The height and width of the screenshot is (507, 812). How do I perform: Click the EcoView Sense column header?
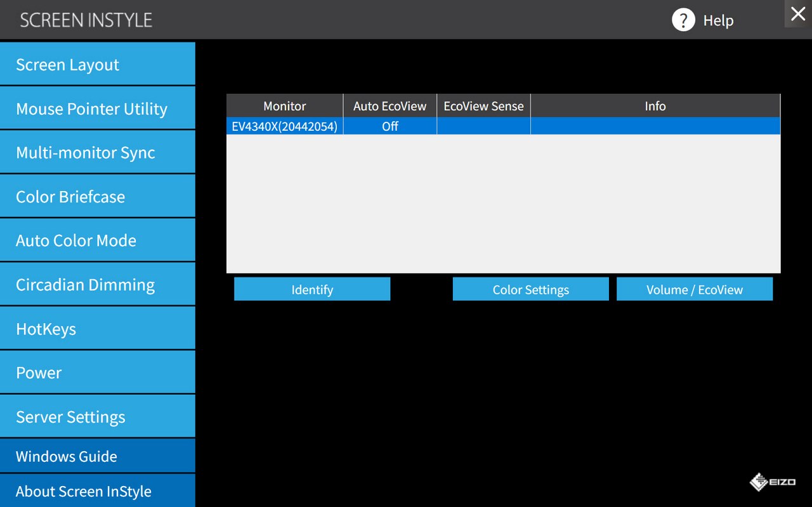point(484,106)
